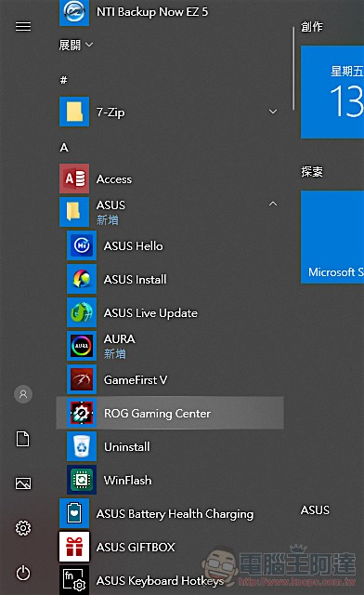364x595 pixels.
Task: Click the AURA rainbow ring icon
Action: point(82,346)
